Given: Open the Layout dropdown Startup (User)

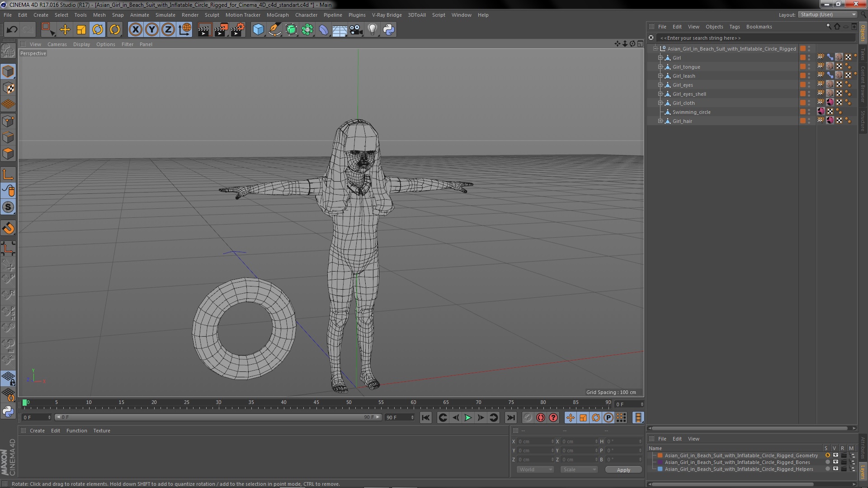Looking at the screenshot, I should (827, 15).
